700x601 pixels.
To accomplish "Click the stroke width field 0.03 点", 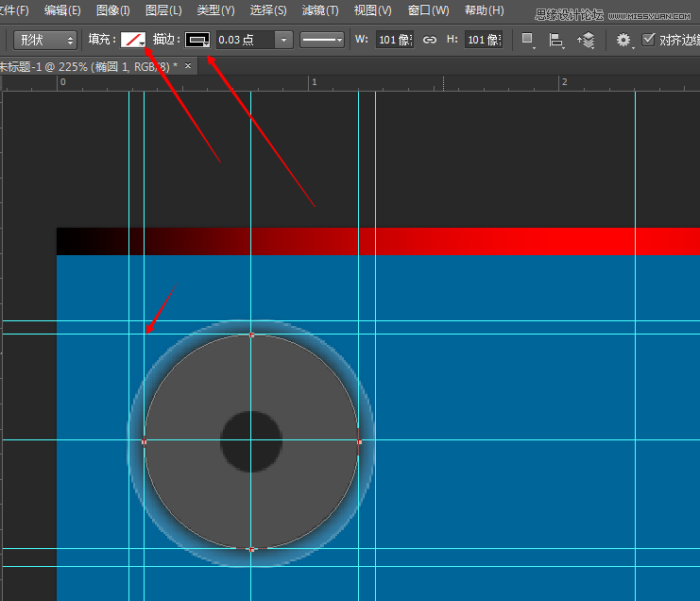I will pos(245,40).
